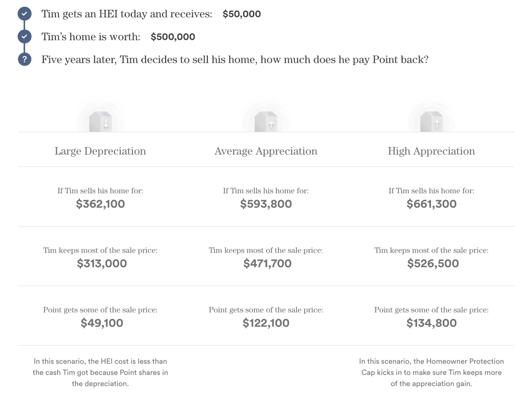Click the $50,000 HEI amount

(242, 14)
